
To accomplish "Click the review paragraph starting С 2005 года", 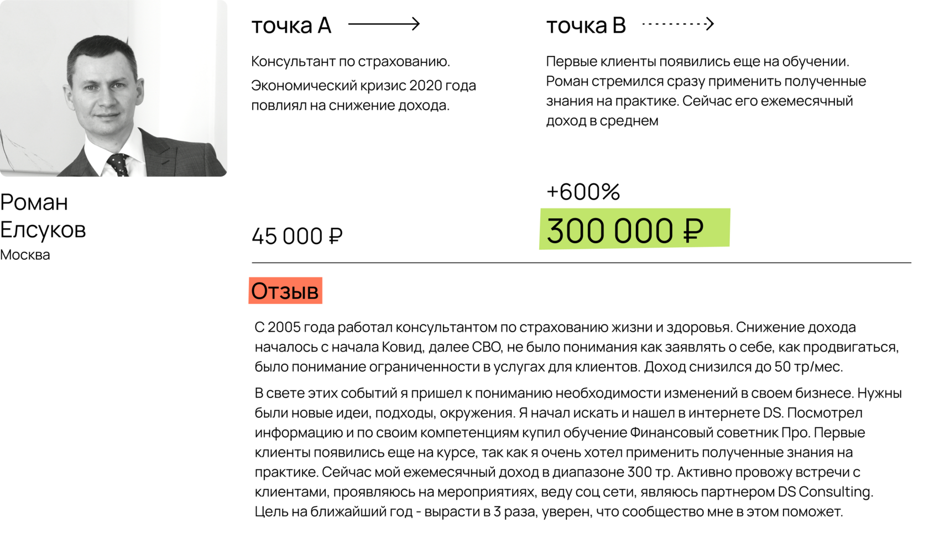I will (577, 347).
